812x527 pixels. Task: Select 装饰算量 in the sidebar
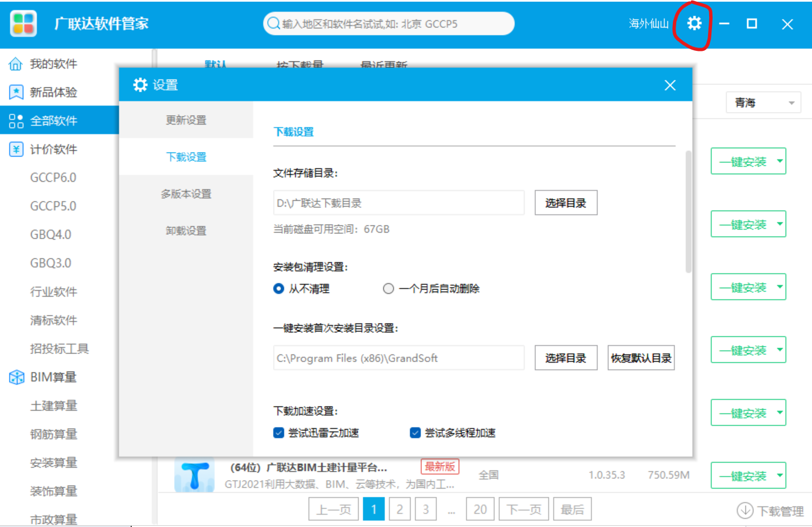[x=54, y=491]
